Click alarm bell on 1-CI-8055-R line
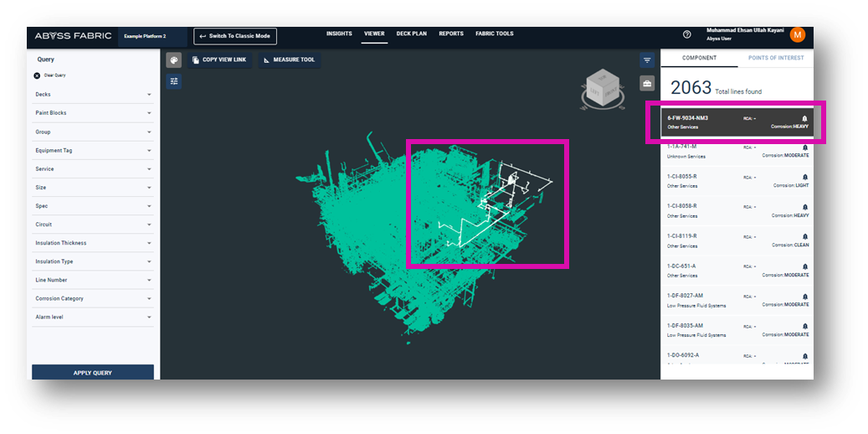 coord(804,177)
